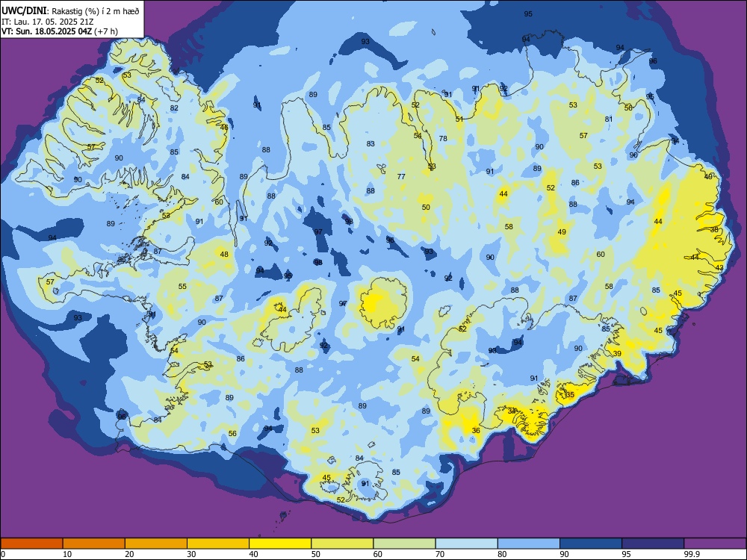
Task: Select the '10' legend scale label
Action: point(67,554)
